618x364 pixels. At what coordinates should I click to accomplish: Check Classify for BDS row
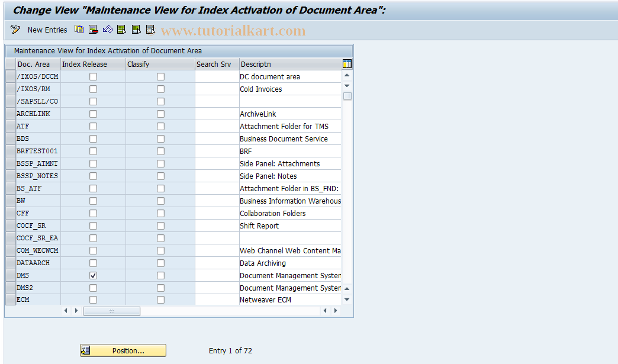[x=160, y=138]
